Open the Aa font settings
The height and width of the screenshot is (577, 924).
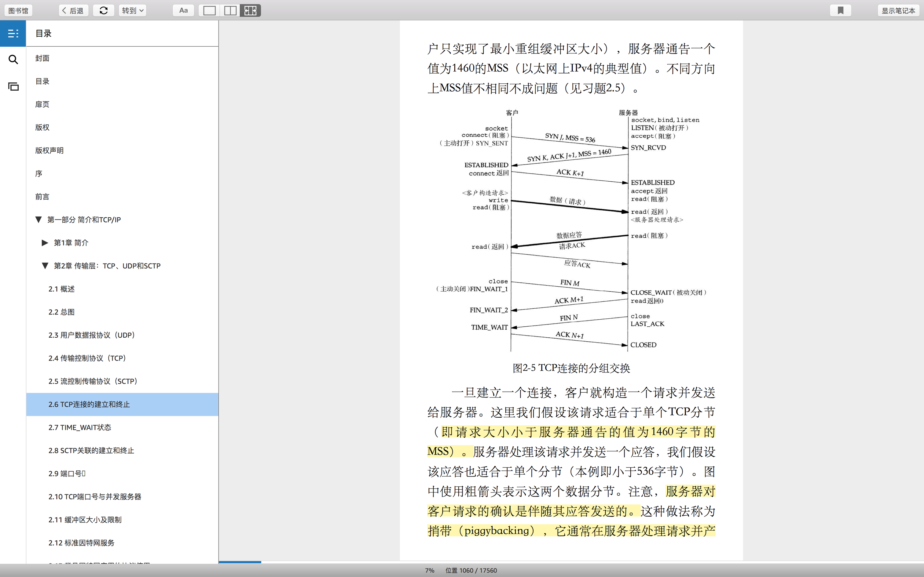[183, 11]
